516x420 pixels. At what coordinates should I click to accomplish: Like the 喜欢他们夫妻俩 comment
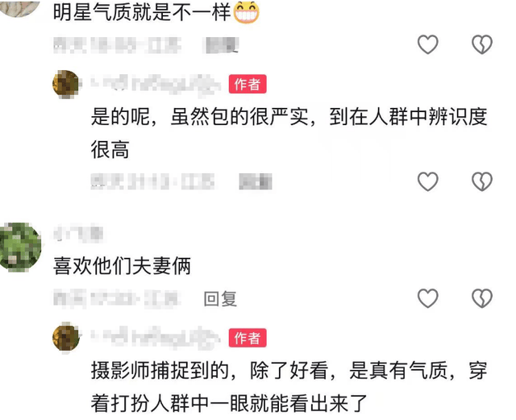click(x=428, y=298)
